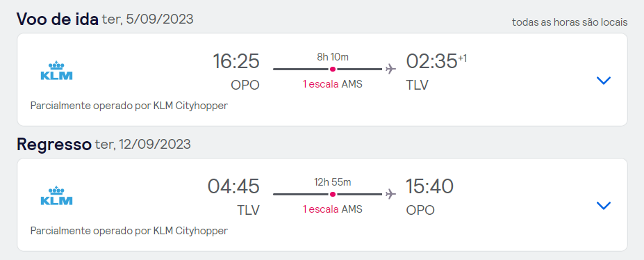Click the red stopover dot under 12h 55m
644x260 pixels.
[x=333, y=194]
